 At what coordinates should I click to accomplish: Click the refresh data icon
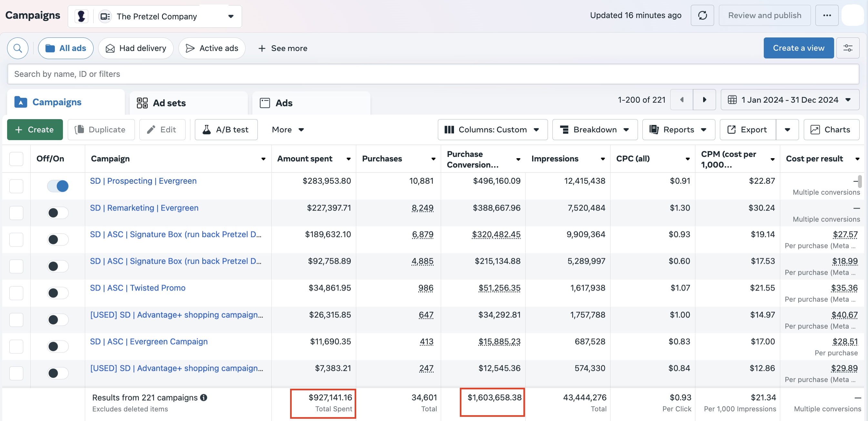point(702,15)
